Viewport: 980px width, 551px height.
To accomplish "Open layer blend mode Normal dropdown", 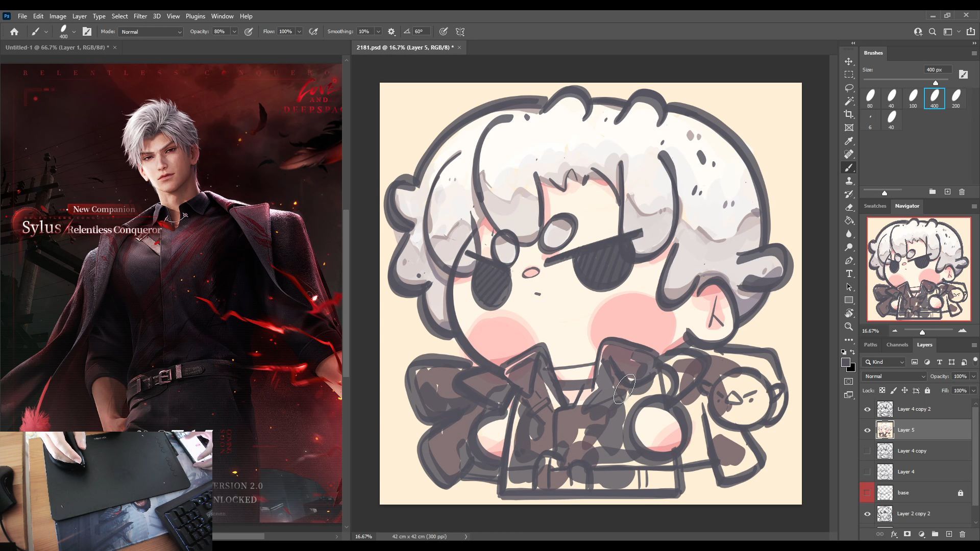I will (894, 377).
